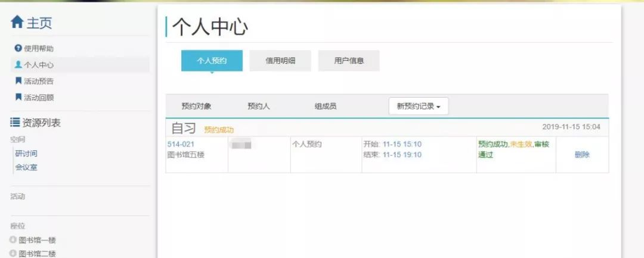The width and height of the screenshot is (644, 258).
Task: Switch to 信用明细 tab
Action: pyautogui.click(x=280, y=61)
